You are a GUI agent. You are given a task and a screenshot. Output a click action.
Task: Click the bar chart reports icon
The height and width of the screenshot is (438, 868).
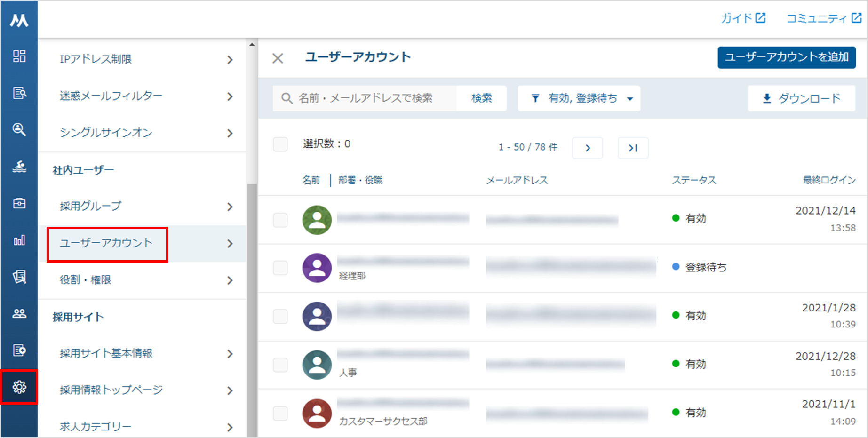[19, 240]
